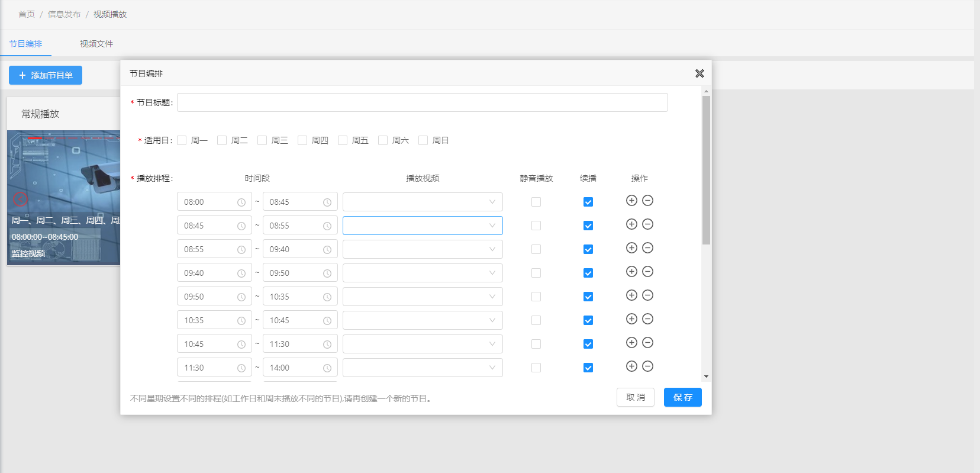
Task: Open video dropdown for 08:00–08:45 row
Action: [x=423, y=202]
